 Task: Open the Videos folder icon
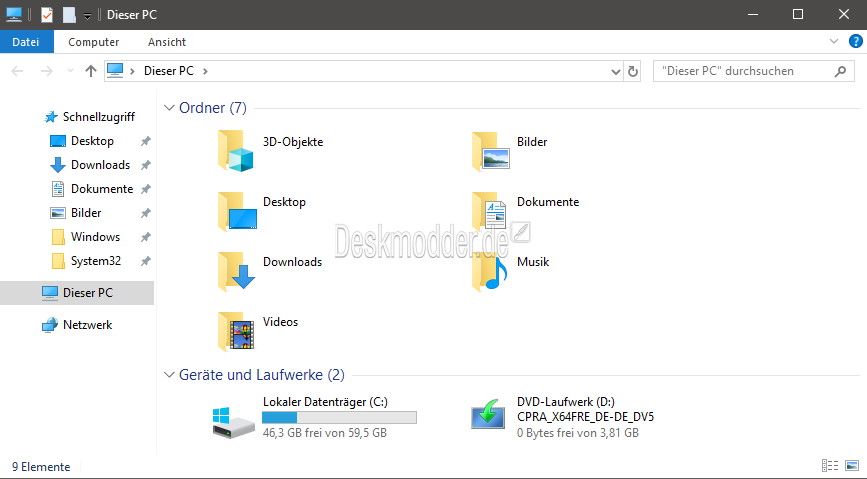(x=236, y=331)
